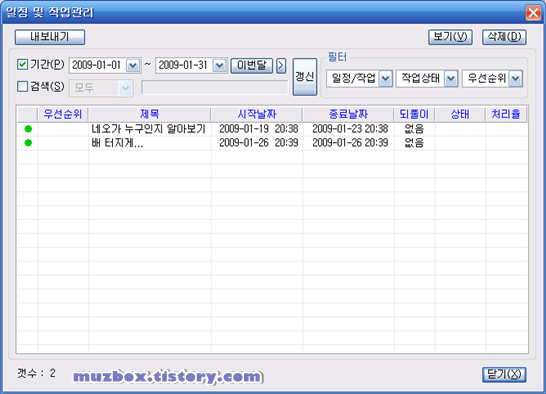The width and height of the screenshot is (546, 394).
Task: Sort by 제목 column header
Action: [149, 114]
